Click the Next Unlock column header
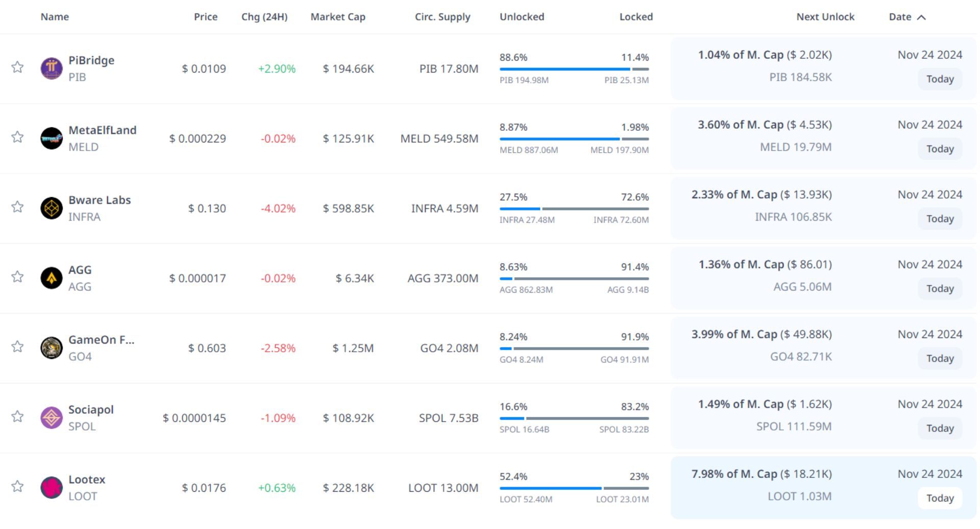 825,17
